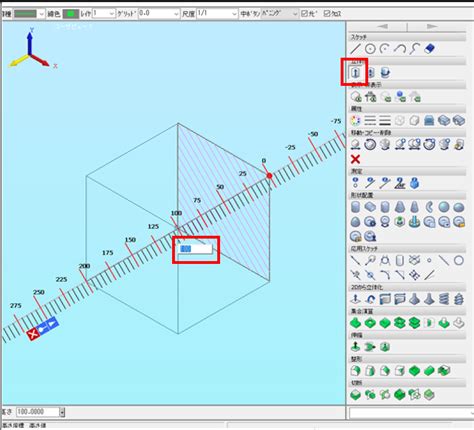Click the first icon in 伸縮 section
The image size is (474, 430).
355,347
